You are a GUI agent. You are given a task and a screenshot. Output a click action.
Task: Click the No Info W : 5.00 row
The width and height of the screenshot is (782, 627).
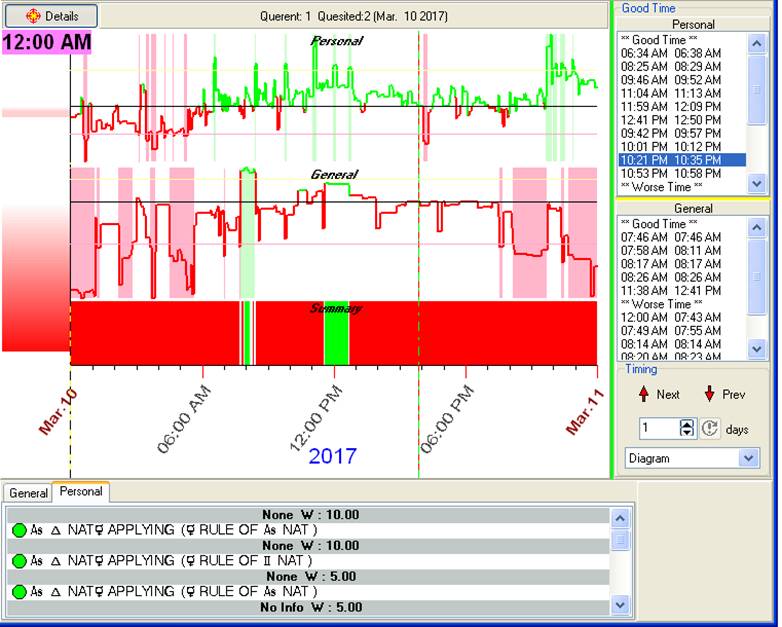click(x=308, y=608)
